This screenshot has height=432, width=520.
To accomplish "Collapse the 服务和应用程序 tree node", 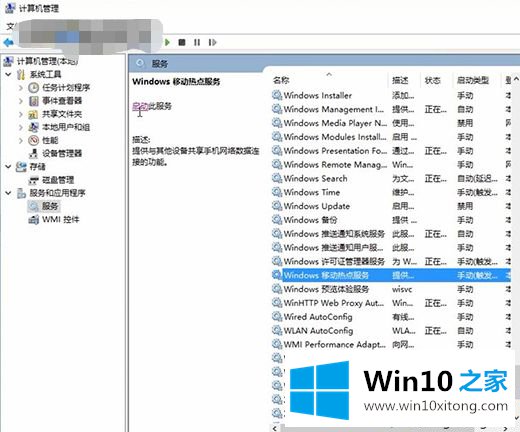I will [8, 193].
